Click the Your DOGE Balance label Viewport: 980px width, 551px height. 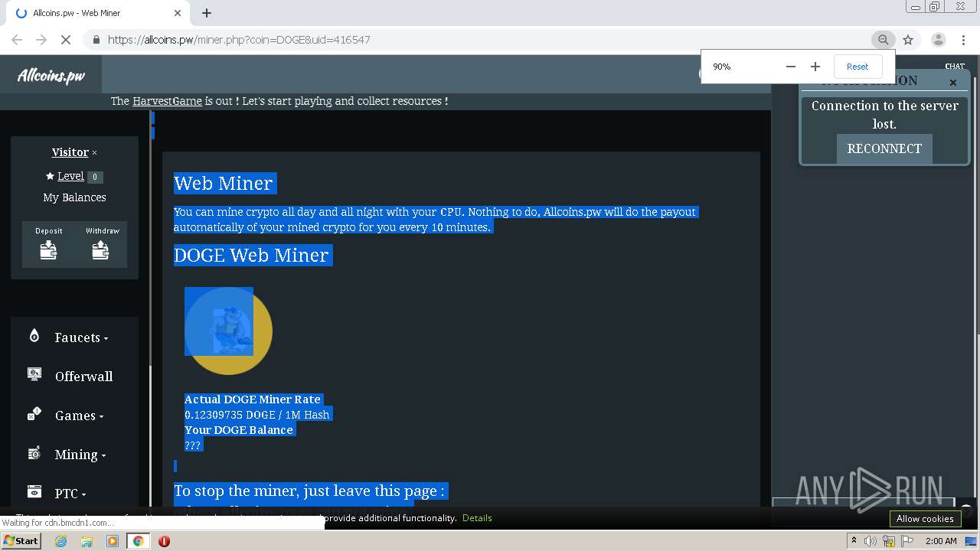click(239, 430)
